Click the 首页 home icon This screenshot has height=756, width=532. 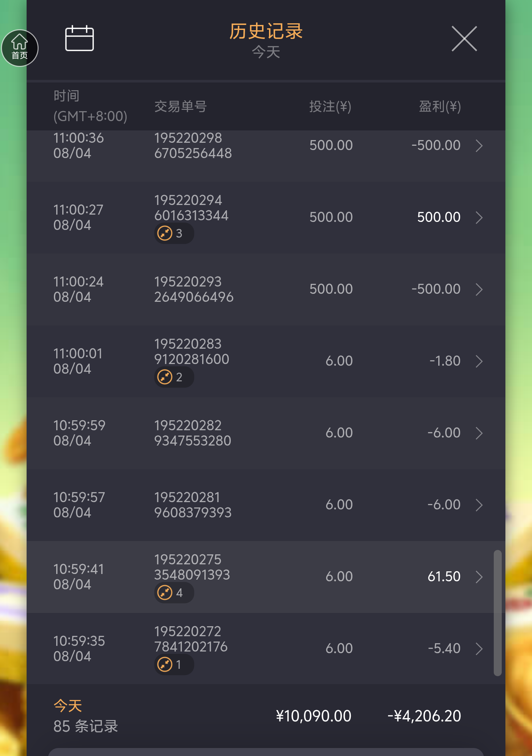click(x=20, y=48)
